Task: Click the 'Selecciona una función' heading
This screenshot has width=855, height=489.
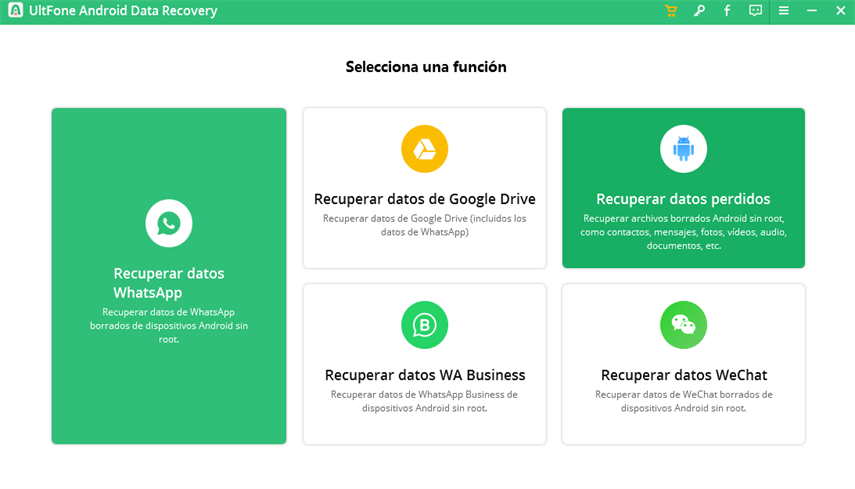Action: 426,67
